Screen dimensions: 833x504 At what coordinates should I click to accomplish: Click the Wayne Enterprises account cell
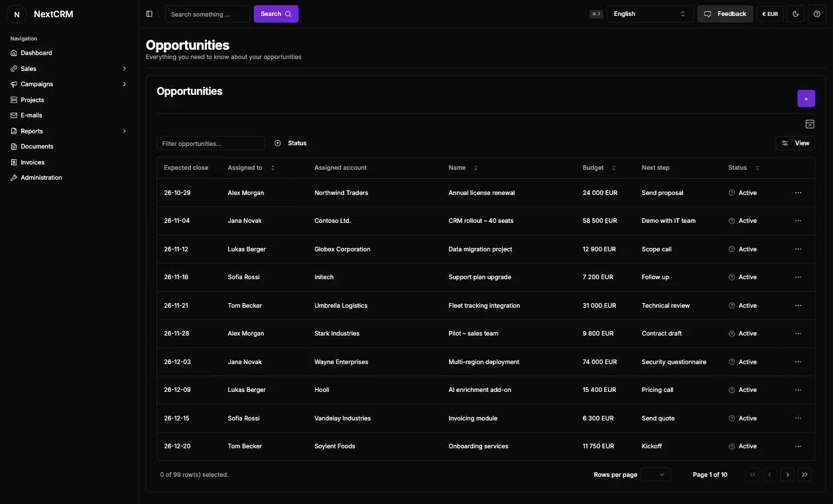point(341,362)
